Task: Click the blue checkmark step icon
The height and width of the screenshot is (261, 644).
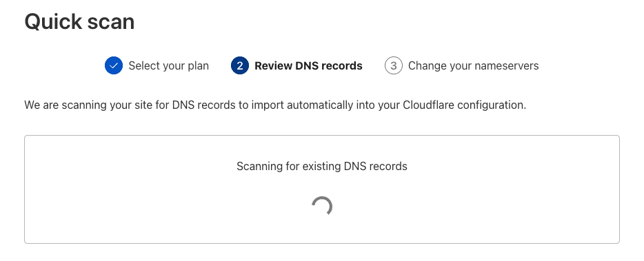Action: 114,65
